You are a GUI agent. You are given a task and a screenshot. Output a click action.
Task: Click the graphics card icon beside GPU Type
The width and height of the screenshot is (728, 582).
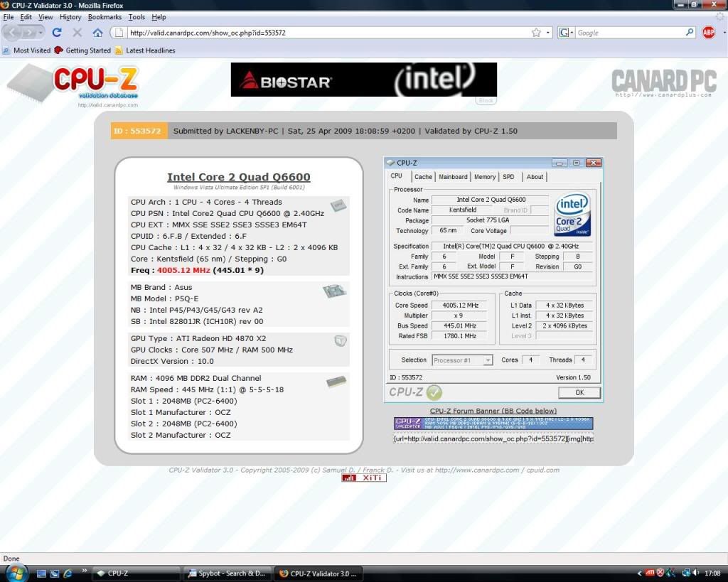pyautogui.click(x=341, y=340)
